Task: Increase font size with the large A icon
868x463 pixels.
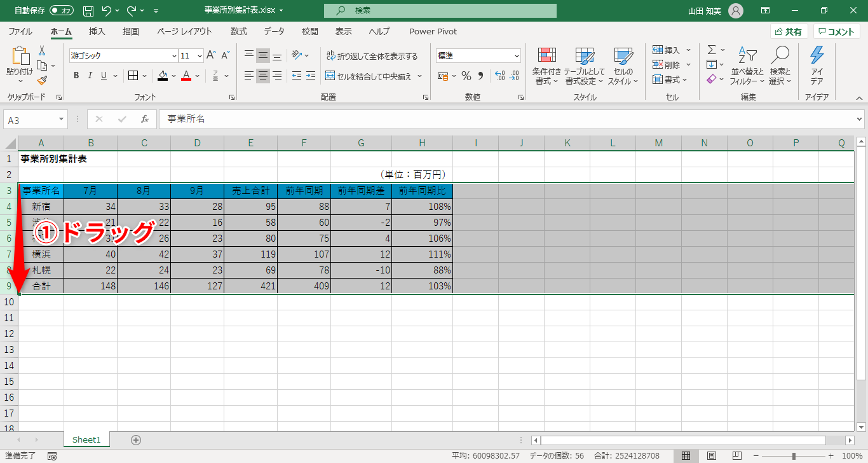Action: click(212, 55)
